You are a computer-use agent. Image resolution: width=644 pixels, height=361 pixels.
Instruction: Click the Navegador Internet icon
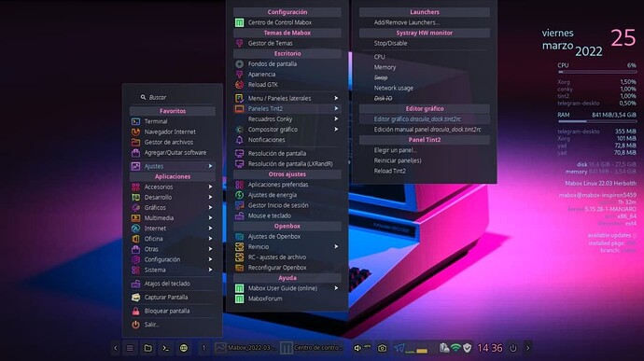click(135, 132)
